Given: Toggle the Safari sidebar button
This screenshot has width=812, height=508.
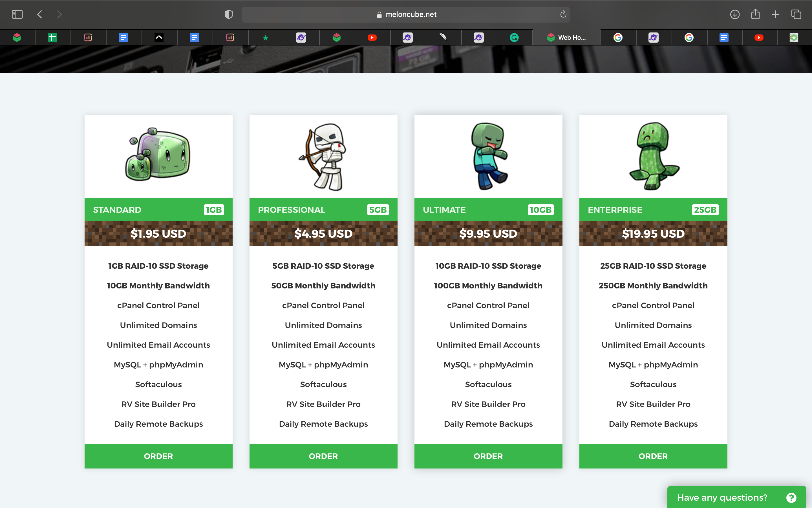Looking at the screenshot, I should pos(17,14).
